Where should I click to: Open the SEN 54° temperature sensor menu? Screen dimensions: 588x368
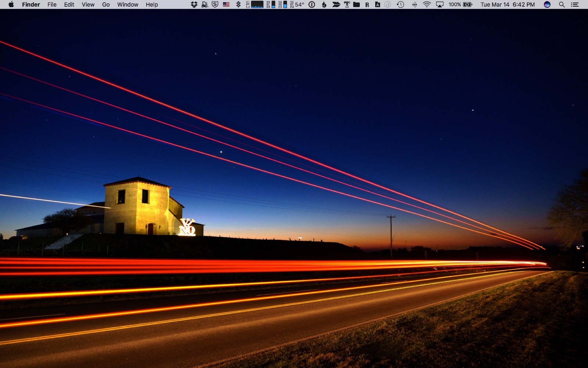296,5
